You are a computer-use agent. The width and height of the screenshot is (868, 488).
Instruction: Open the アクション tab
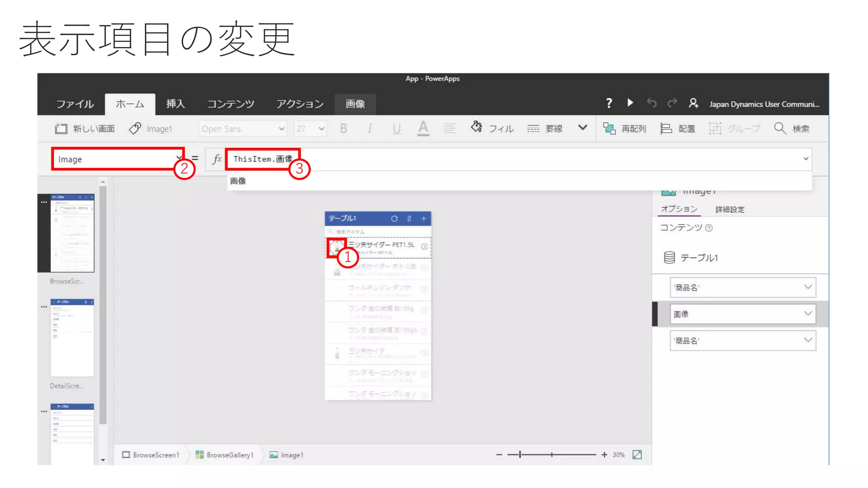[300, 104]
